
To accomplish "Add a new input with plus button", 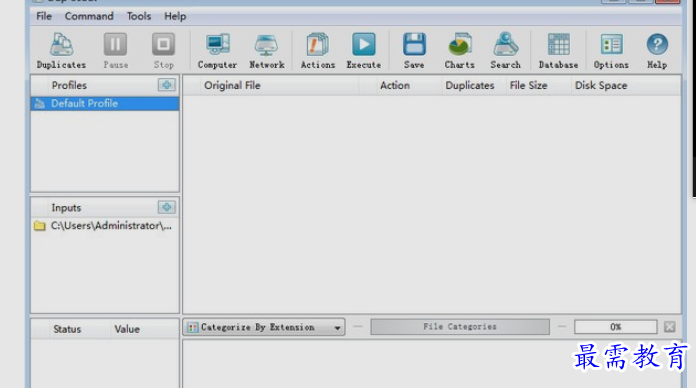I will tap(167, 207).
